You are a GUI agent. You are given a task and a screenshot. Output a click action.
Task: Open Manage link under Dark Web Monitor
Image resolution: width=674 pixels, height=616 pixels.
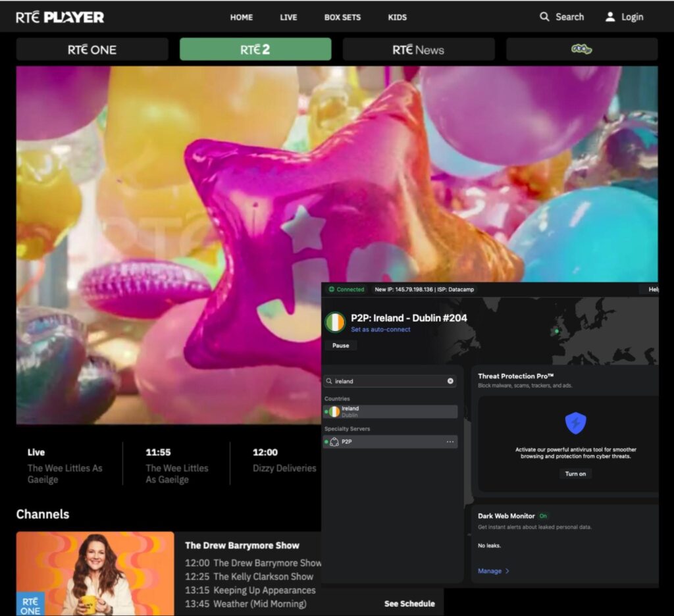pos(490,571)
